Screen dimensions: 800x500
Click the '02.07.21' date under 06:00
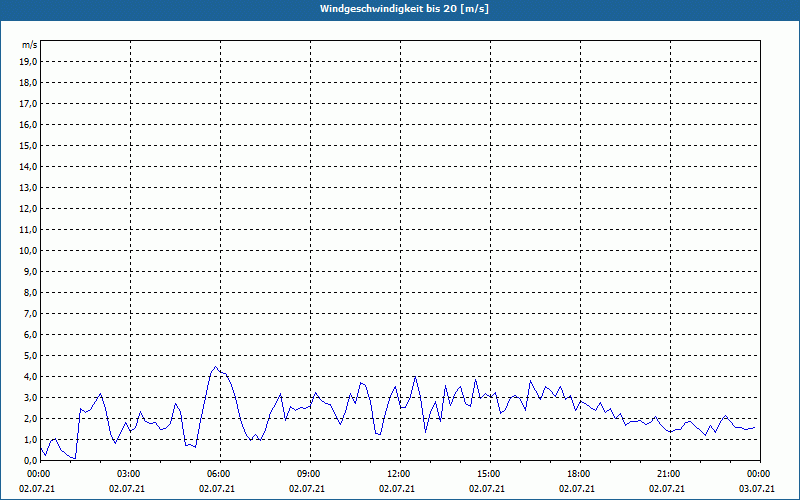[x=217, y=489]
